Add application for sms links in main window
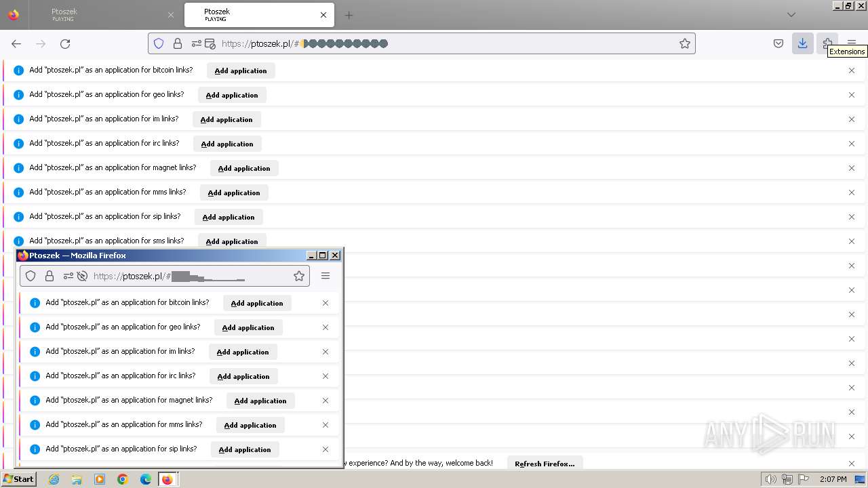The width and height of the screenshot is (868, 488). click(232, 241)
